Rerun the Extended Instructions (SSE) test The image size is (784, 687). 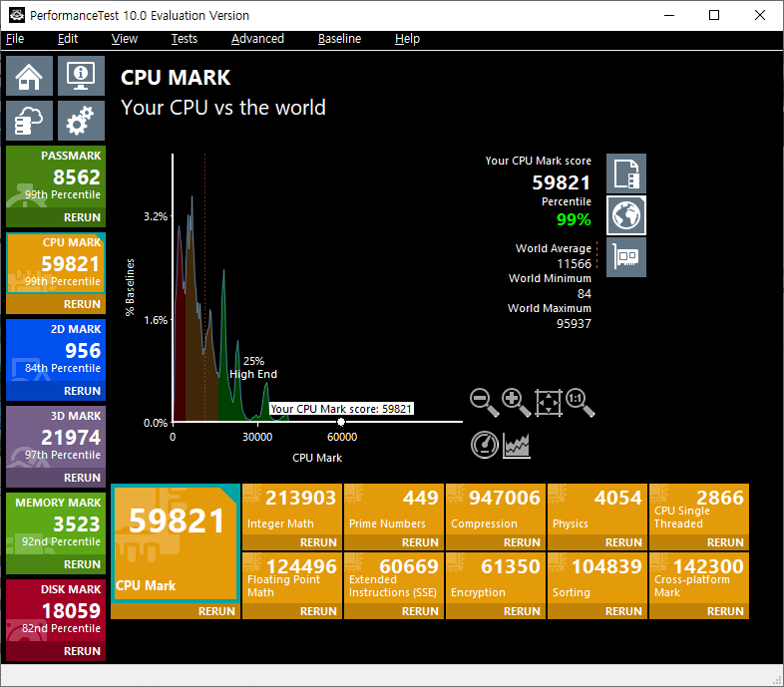point(420,611)
